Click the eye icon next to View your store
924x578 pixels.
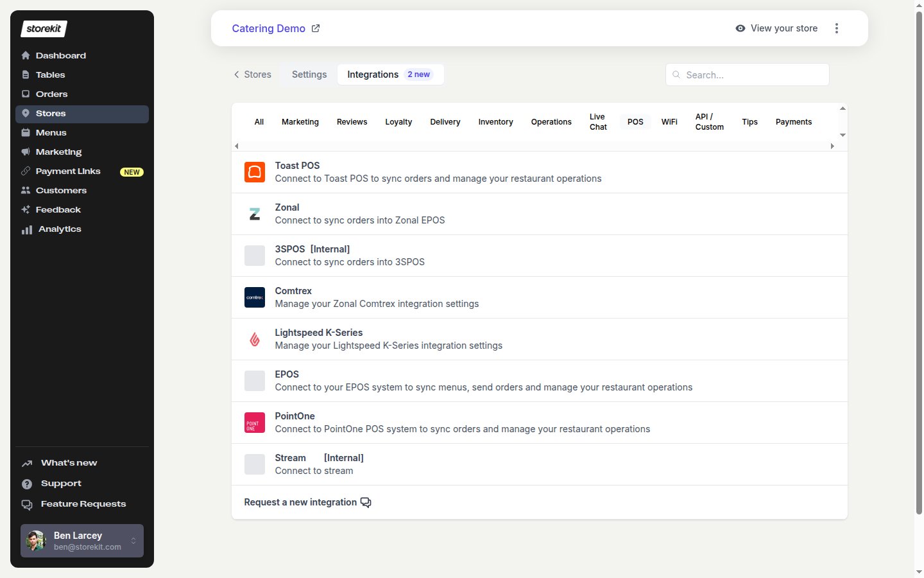point(740,28)
